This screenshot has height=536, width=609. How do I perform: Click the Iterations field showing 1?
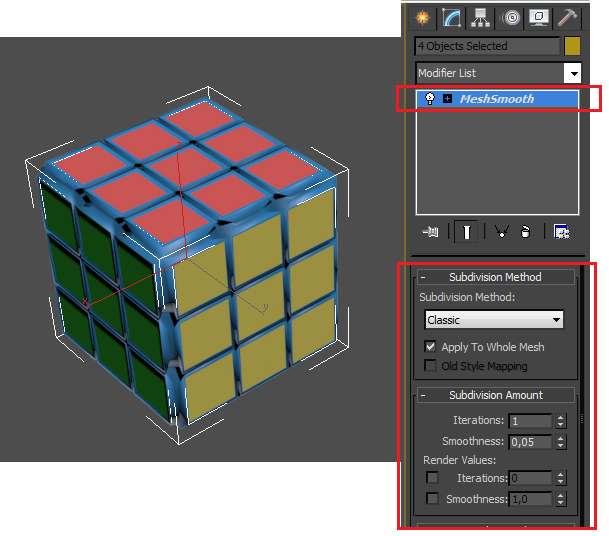point(530,421)
